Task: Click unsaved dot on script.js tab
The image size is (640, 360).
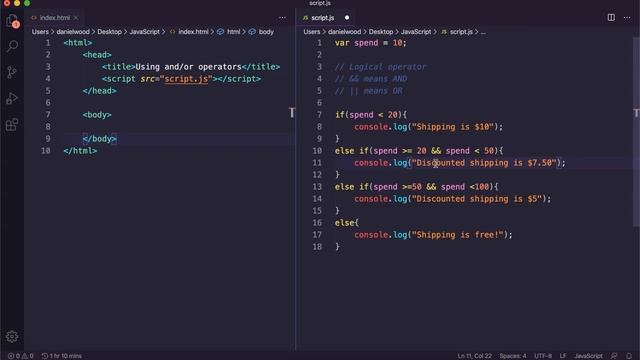Action: (347, 18)
